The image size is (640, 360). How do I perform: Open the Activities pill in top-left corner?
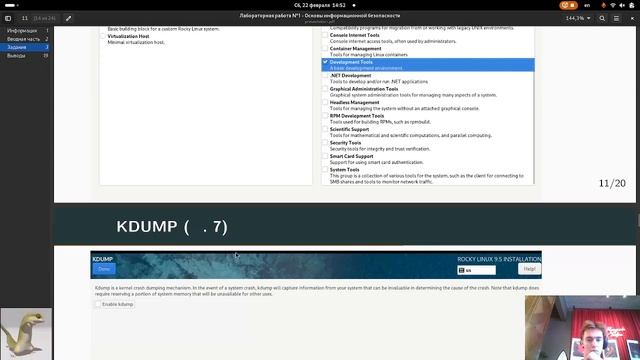coord(11,5)
